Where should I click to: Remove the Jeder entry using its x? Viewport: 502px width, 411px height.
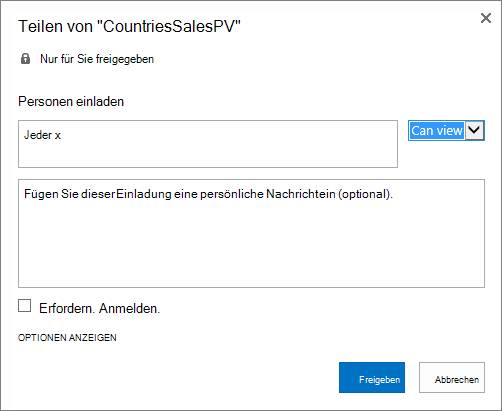[x=58, y=136]
